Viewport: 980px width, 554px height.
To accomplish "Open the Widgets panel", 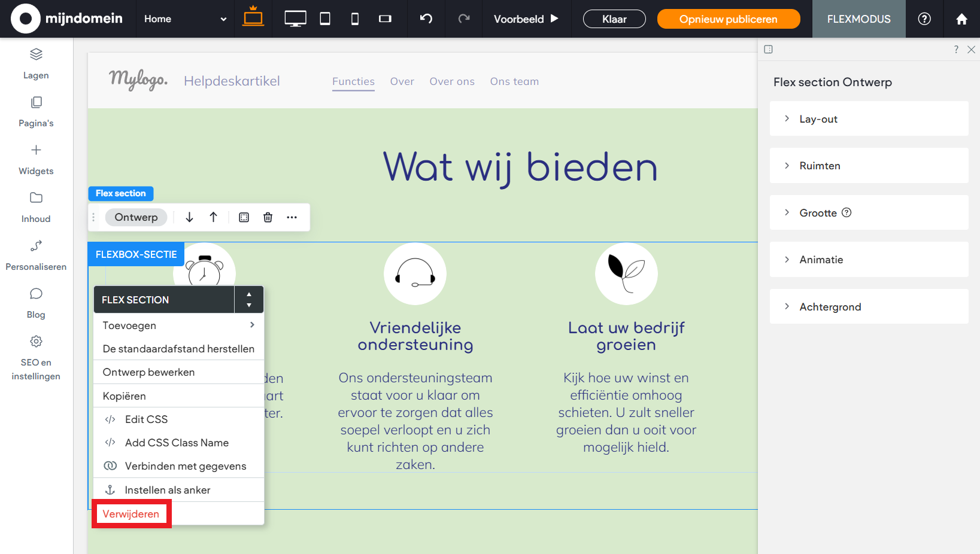I will [36, 160].
